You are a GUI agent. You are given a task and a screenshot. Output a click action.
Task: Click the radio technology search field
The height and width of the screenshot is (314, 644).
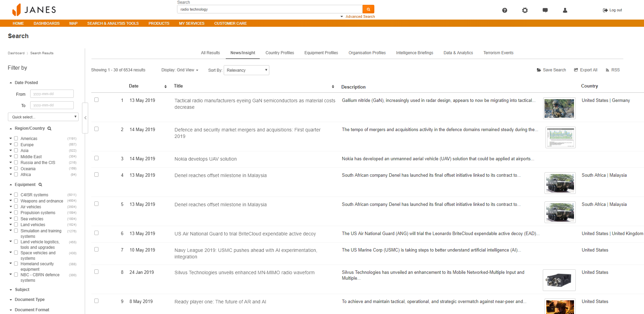click(x=270, y=9)
